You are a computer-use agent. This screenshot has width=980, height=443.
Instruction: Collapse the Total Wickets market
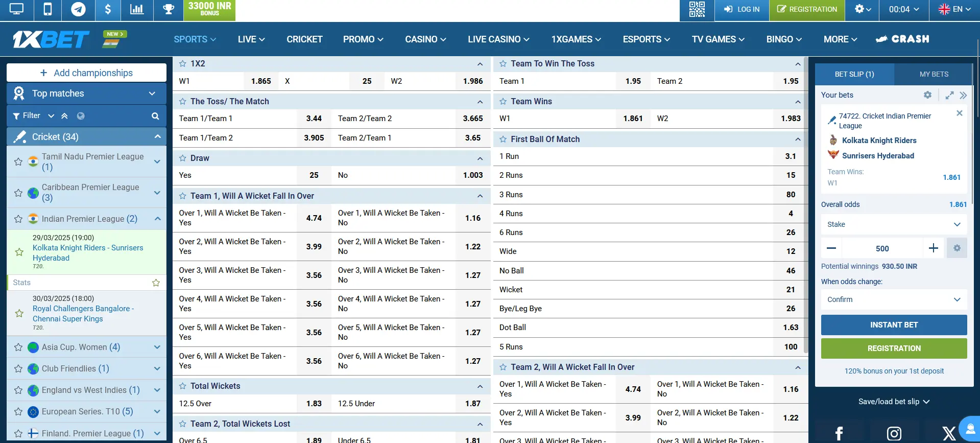click(480, 386)
